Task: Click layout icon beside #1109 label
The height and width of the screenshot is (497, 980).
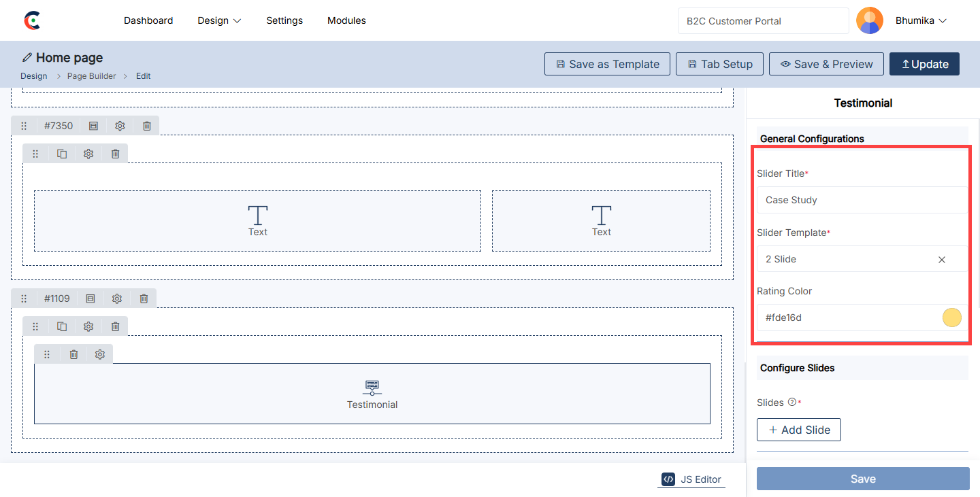Action: click(x=91, y=298)
